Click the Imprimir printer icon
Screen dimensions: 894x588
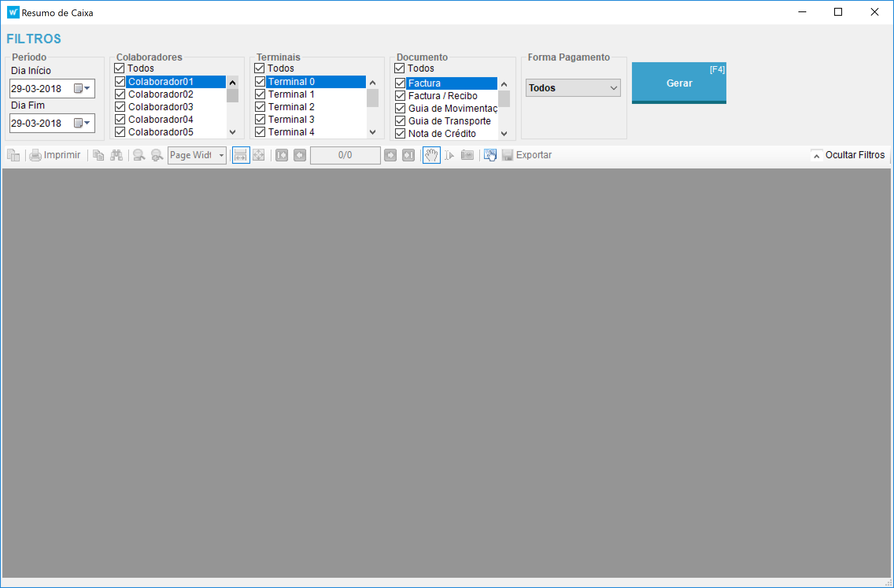click(35, 155)
